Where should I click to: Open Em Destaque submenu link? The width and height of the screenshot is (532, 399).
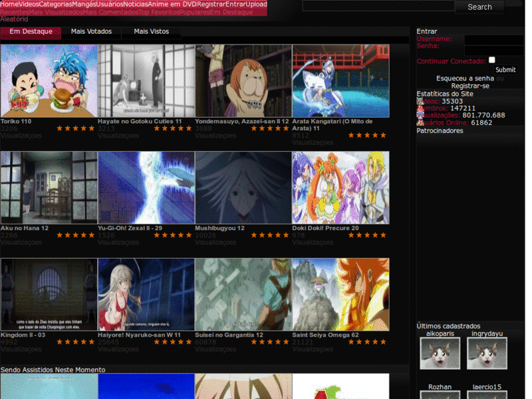[x=231, y=12]
